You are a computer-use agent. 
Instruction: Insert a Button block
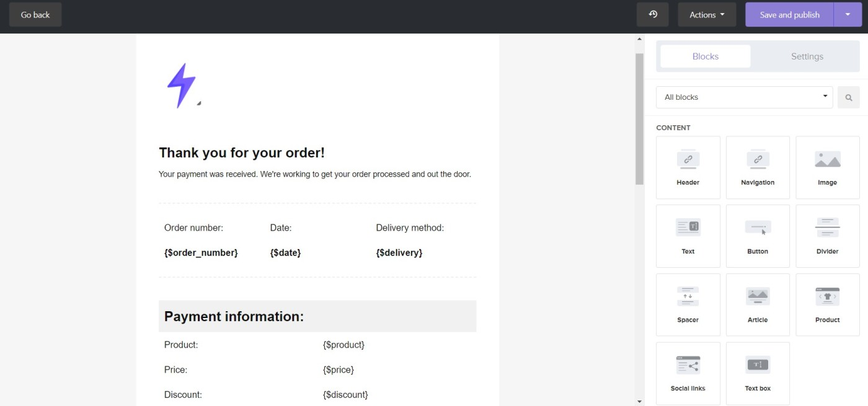(758, 236)
